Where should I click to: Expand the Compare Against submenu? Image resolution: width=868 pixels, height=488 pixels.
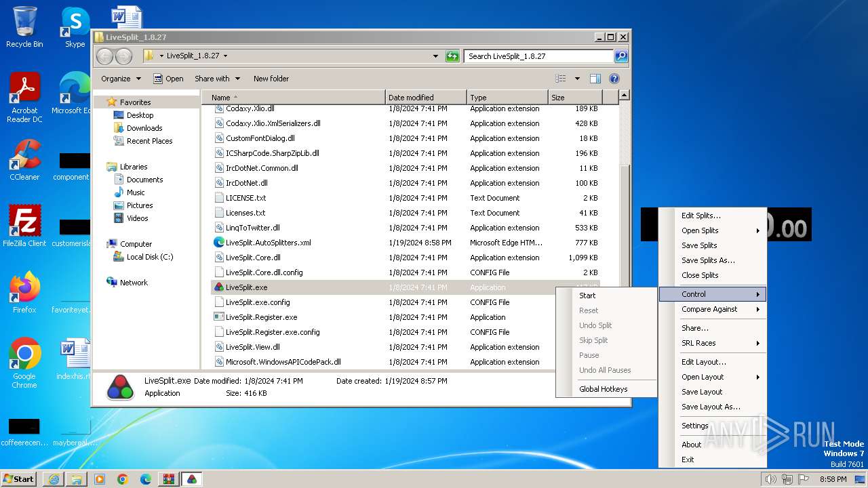712,309
